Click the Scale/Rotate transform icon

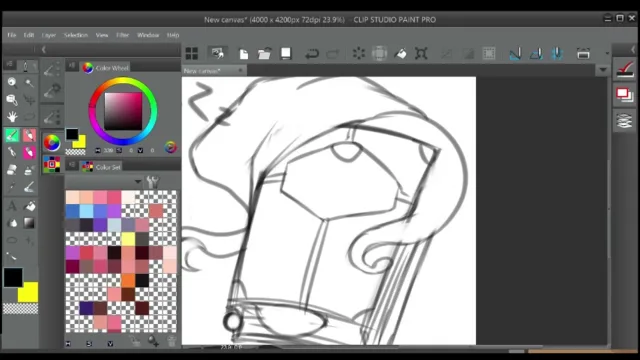pos(421,53)
